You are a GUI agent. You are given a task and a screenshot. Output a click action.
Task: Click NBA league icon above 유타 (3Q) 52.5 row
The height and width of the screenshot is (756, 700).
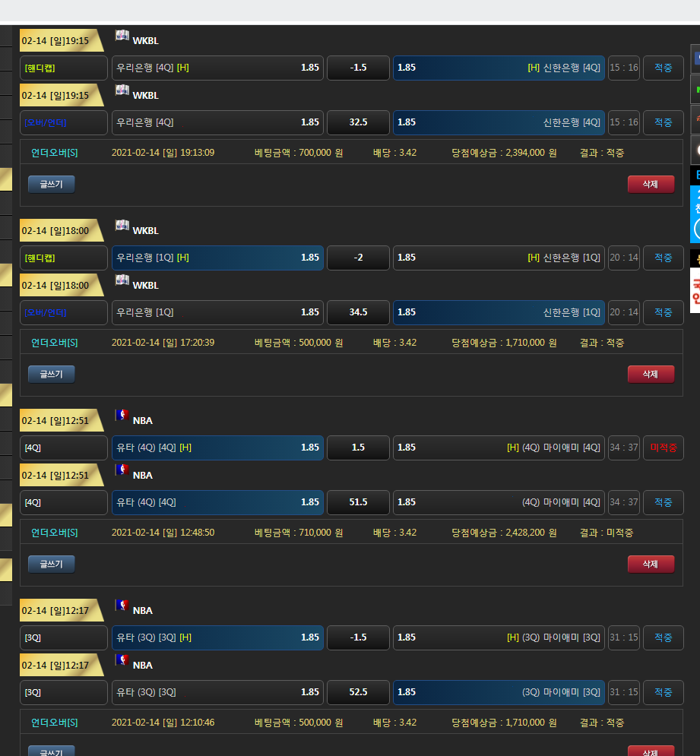(122, 660)
